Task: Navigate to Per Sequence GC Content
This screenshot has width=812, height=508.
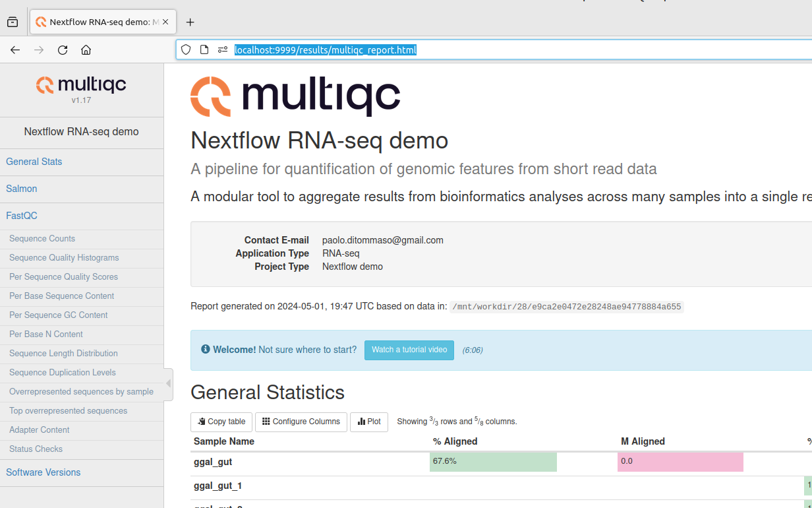Action: click(x=59, y=315)
